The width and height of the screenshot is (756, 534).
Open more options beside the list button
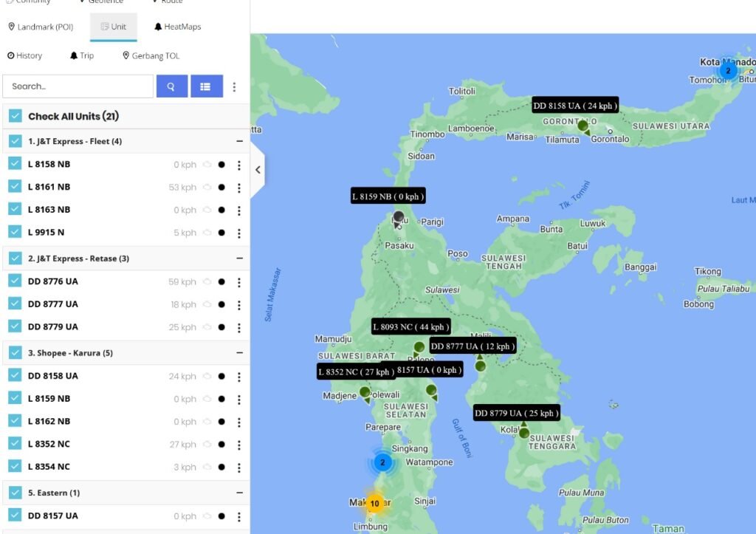(234, 87)
